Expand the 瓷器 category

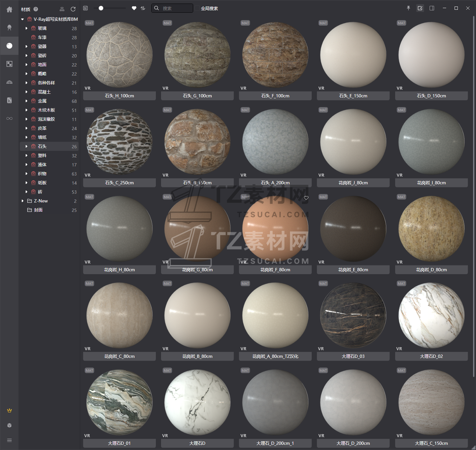(26, 47)
